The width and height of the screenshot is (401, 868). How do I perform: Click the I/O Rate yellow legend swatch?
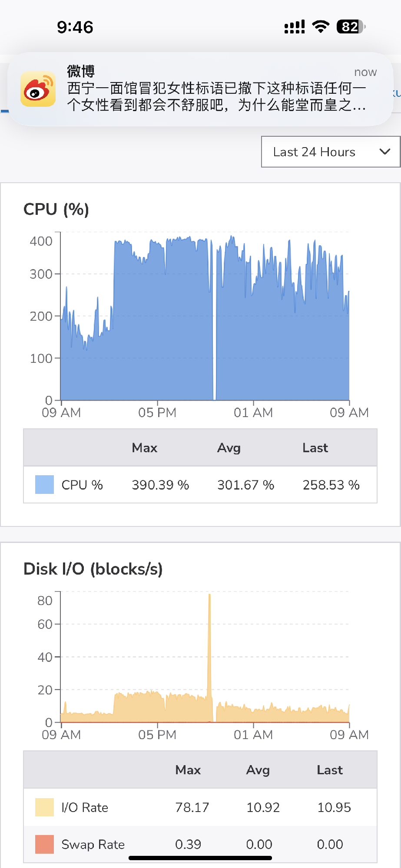click(44, 807)
